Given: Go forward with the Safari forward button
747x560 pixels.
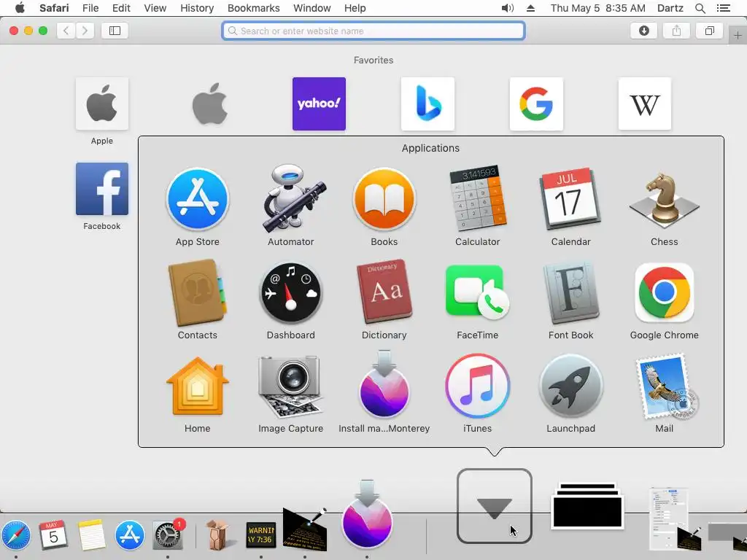Looking at the screenshot, I should coord(85,31).
